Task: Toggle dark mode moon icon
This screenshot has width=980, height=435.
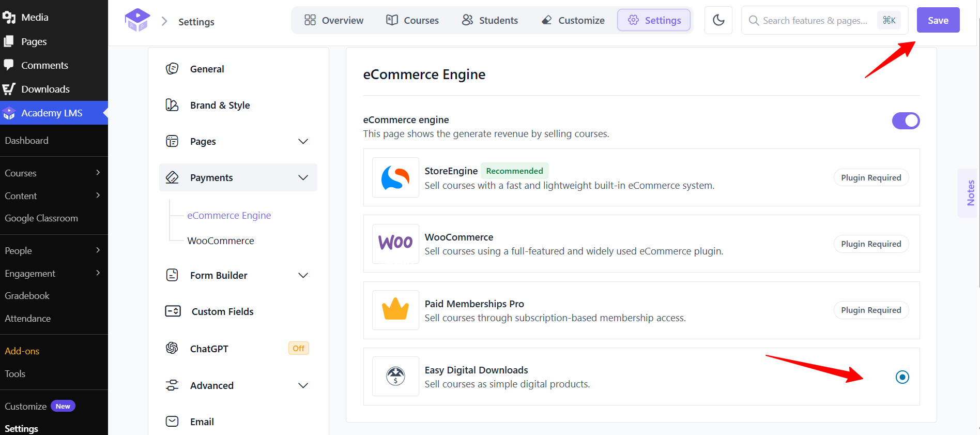Action: point(718,20)
